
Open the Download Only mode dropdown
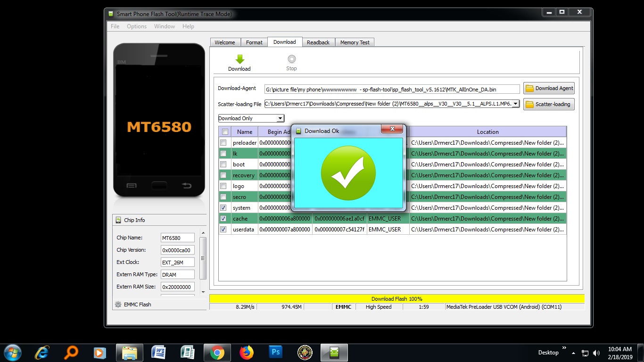tap(251, 118)
